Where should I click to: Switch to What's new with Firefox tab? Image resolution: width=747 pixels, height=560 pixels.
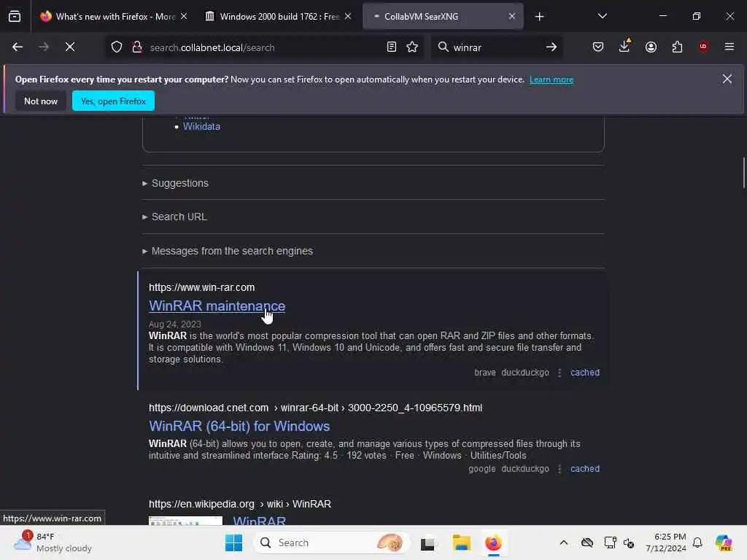coord(115,16)
